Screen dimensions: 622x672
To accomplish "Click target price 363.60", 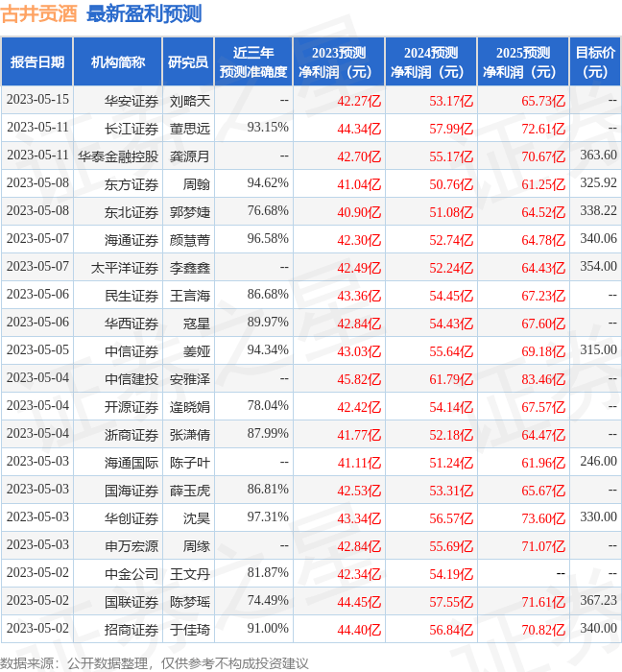I will click(x=598, y=155).
